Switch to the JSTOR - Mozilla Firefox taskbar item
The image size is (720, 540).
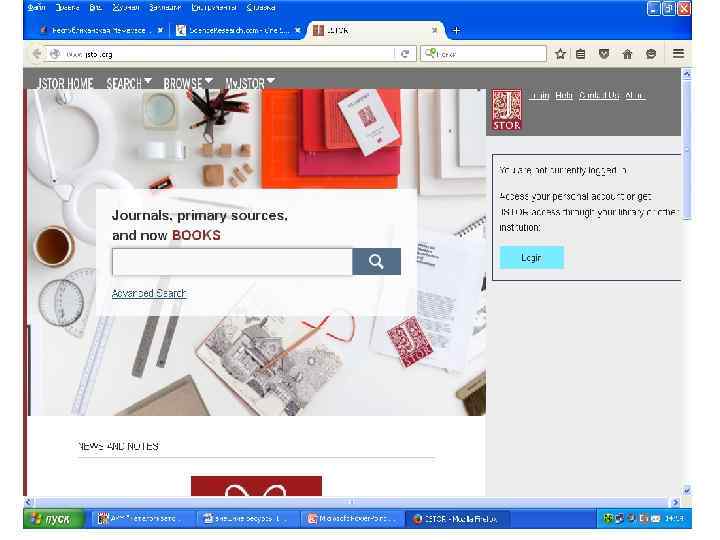(x=457, y=519)
